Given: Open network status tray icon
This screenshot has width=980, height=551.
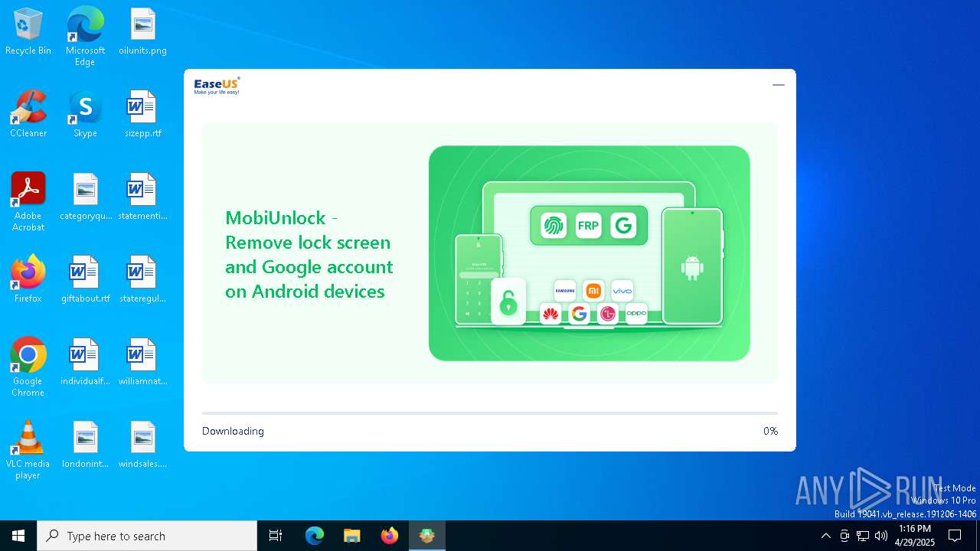Looking at the screenshot, I should (863, 536).
